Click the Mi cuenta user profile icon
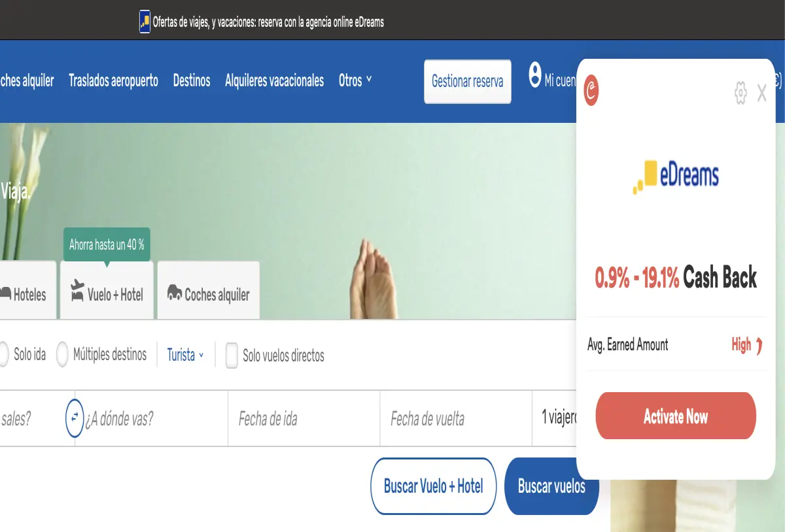The image size is (785, 532). pos(535,75)
